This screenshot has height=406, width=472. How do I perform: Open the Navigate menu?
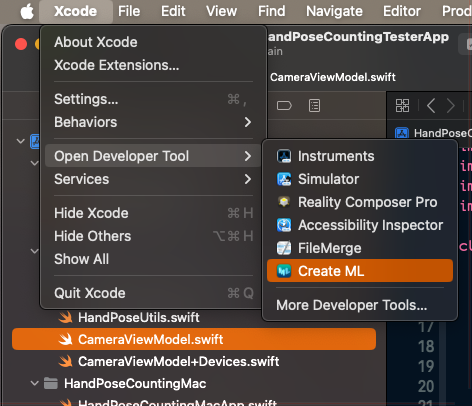click(x=334, y=11)
